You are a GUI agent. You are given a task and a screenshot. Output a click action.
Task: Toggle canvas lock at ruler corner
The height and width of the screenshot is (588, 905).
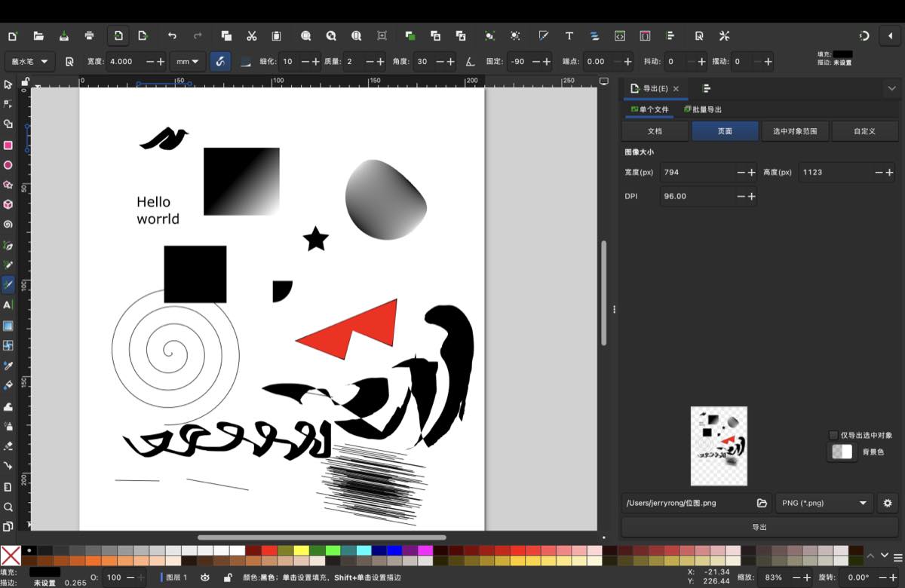click(26, 81)
